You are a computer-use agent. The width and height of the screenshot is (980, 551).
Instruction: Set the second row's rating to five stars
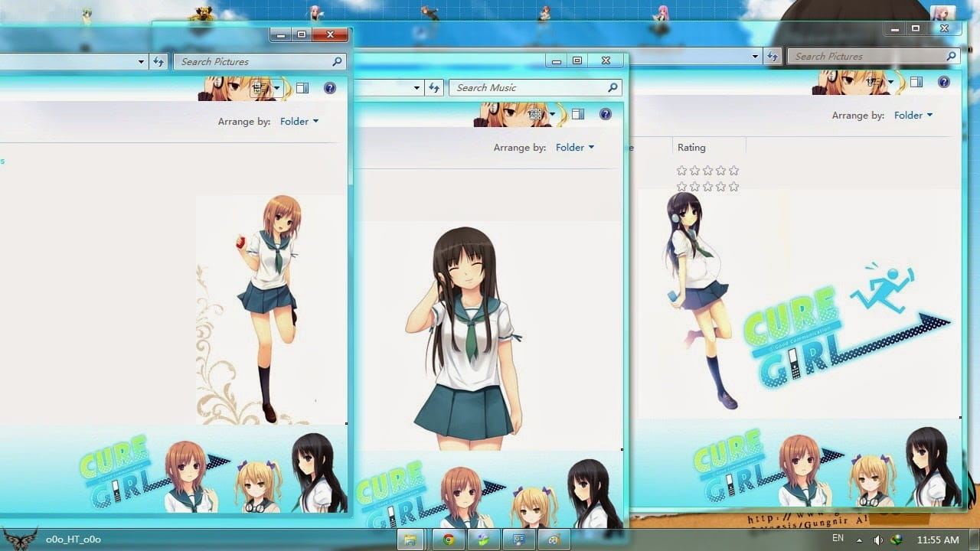(733, 187)
